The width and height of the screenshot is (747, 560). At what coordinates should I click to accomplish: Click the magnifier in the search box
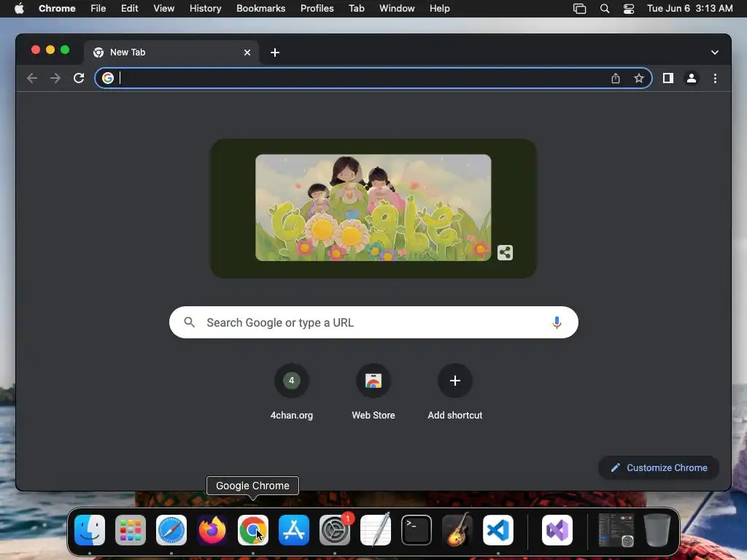[x=189, y=322]
